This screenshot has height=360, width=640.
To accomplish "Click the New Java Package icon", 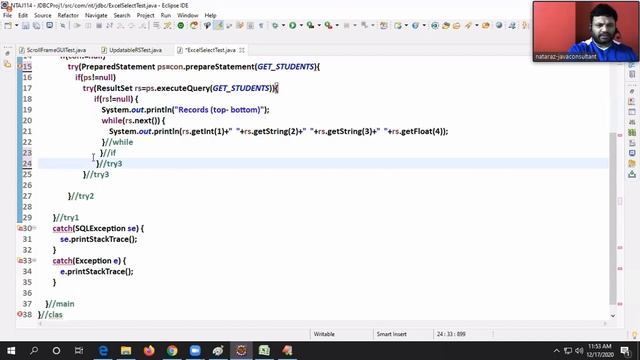I will point(398,25).
